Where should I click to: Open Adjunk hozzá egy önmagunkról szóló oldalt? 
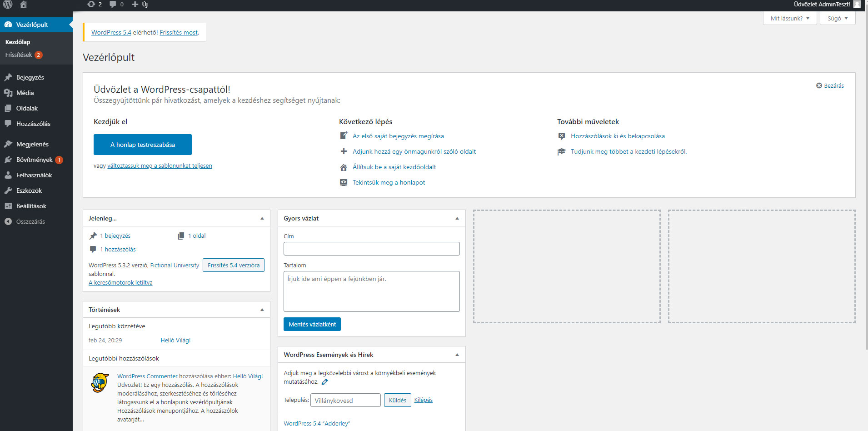414,151
